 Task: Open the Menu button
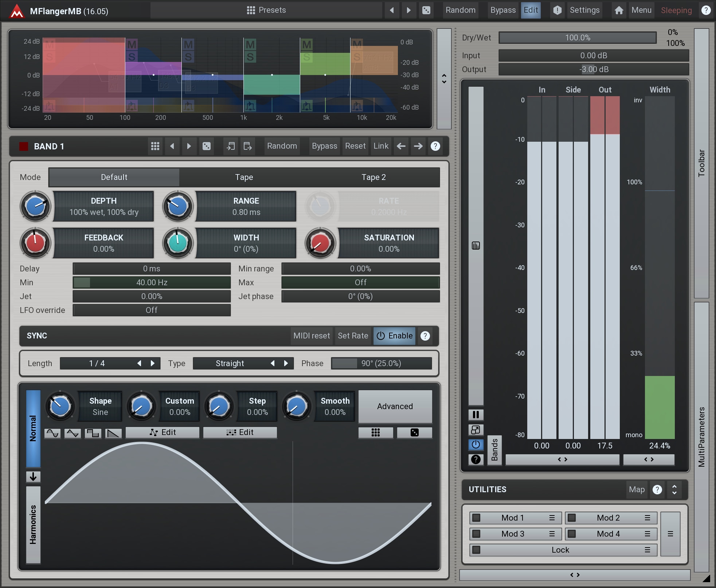click(641, 10)
